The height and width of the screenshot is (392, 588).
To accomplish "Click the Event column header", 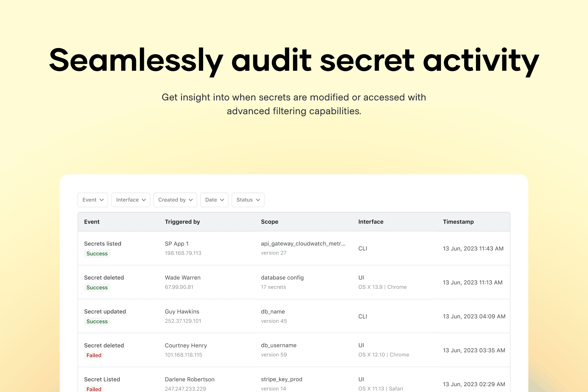I will point(92,222).
